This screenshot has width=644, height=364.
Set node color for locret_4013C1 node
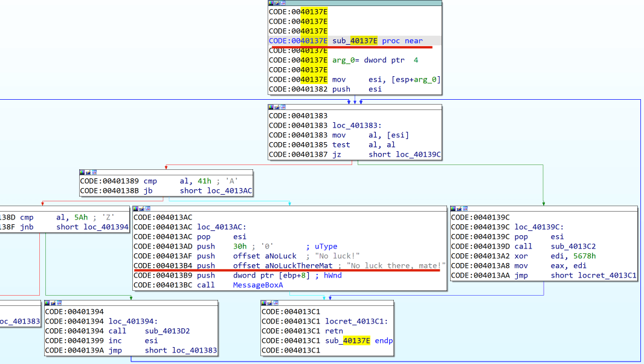(x=263, y=303)
